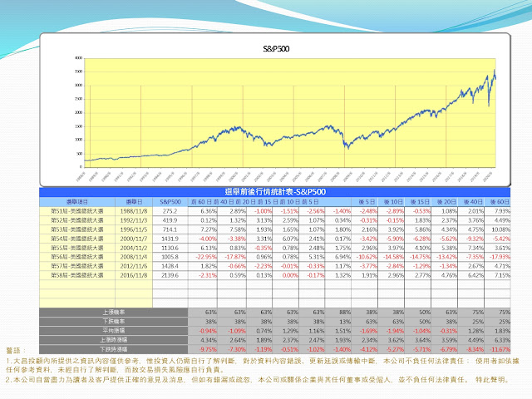The height and width of the screenshot is (399, 532).
Task: Select the 下跌時漲幅 summary row label
Action: coord(114,349)
